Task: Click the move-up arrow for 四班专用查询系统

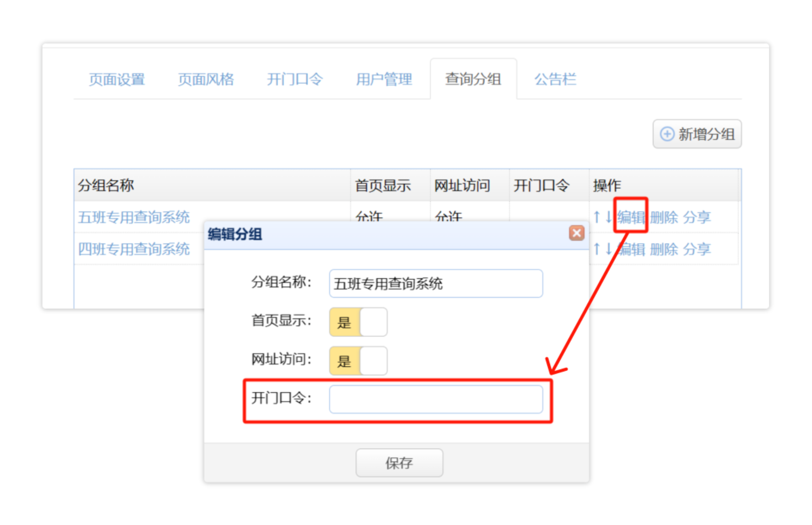Action: 597,249
